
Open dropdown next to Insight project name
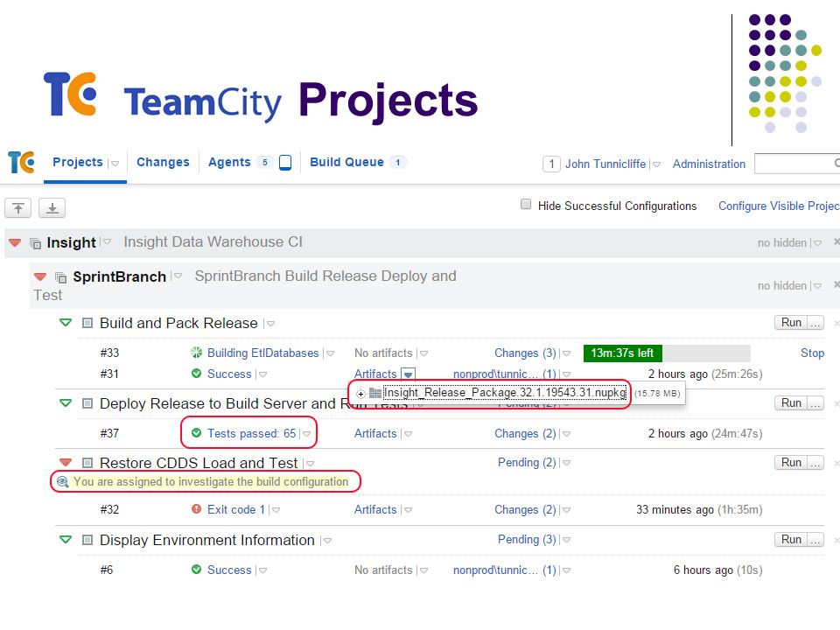(x=107, y=242)
